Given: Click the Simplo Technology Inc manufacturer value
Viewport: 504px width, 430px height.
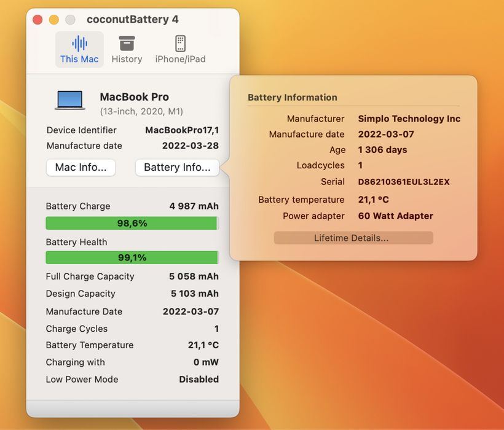Looking at the screenshot, I should (409, 119).
